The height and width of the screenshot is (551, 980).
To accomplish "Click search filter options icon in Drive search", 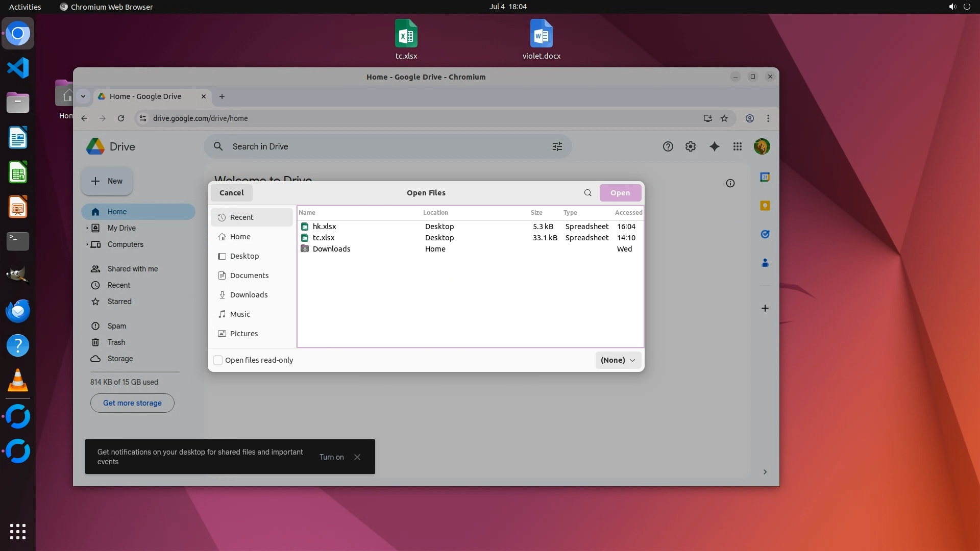I will [x=557, y=146].
